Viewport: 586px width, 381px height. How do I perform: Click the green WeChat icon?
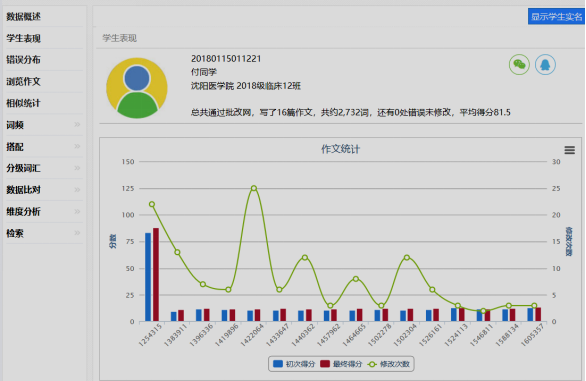519,65
